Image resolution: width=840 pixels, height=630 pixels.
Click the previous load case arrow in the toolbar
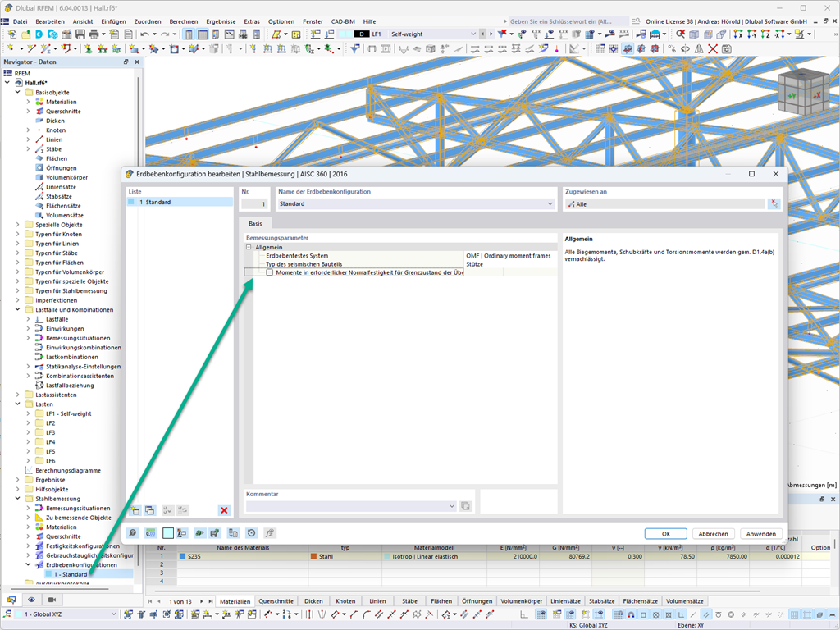click(x=482, y=34)
